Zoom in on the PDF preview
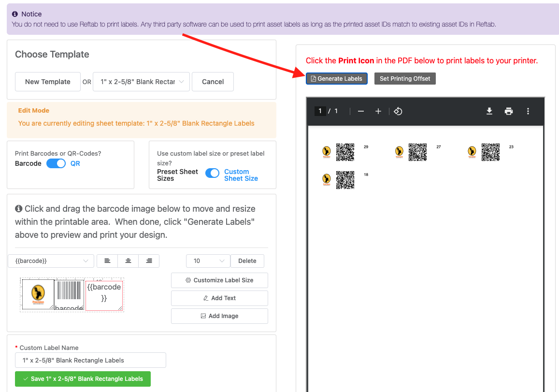559x392 pixels. click(x=378, y=111)
